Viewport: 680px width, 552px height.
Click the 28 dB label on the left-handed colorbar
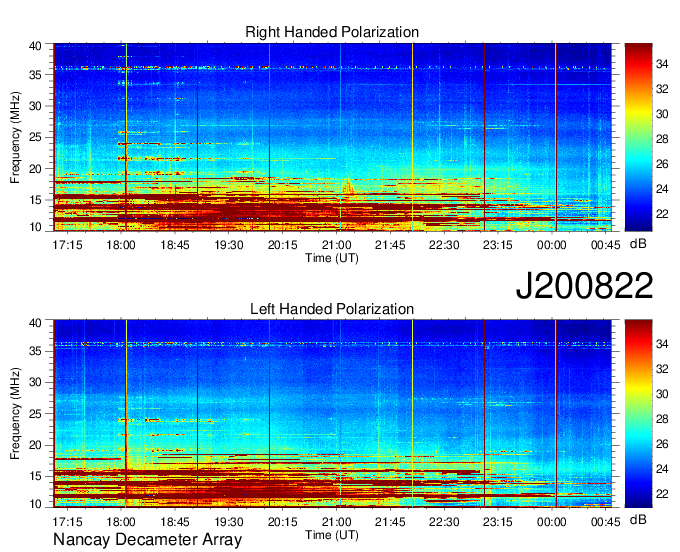coord(662,419)
